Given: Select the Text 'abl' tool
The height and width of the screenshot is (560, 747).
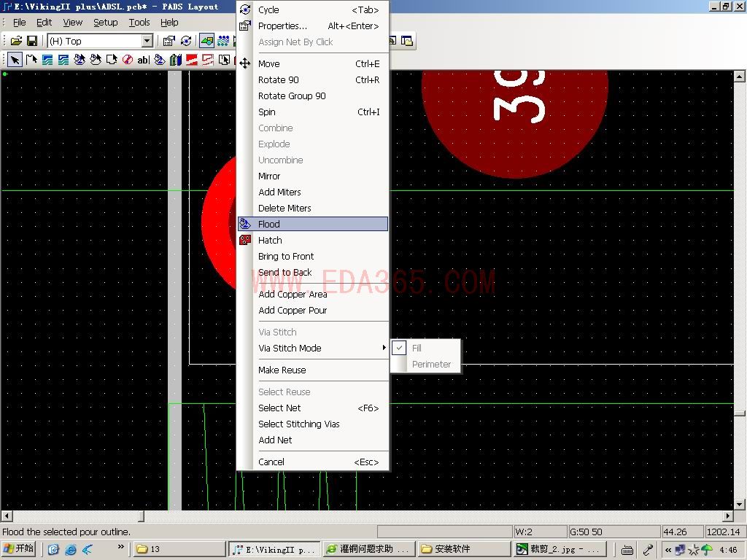Looking at the screenshot, I should pos(144,60).
